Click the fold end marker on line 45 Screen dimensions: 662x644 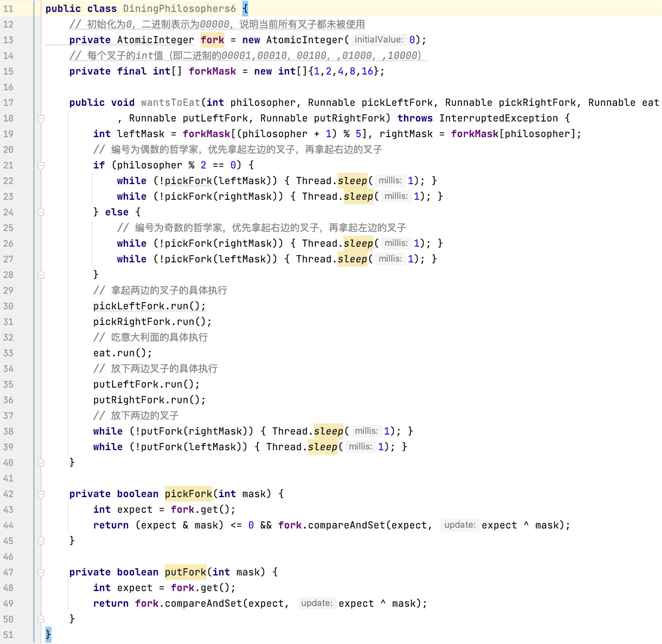point(41,541)
